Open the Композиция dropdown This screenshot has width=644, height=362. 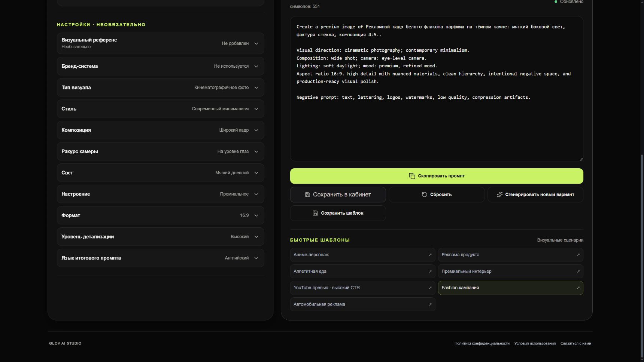tap(160, 130)
